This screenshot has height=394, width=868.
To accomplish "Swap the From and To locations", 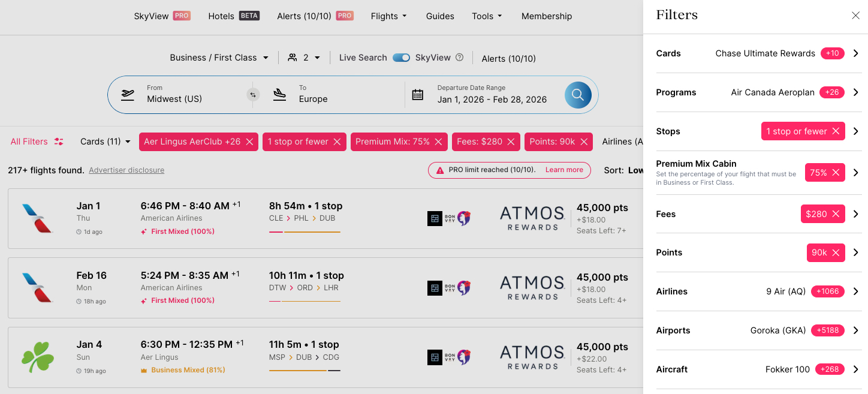I will click(x=252, y=94).
